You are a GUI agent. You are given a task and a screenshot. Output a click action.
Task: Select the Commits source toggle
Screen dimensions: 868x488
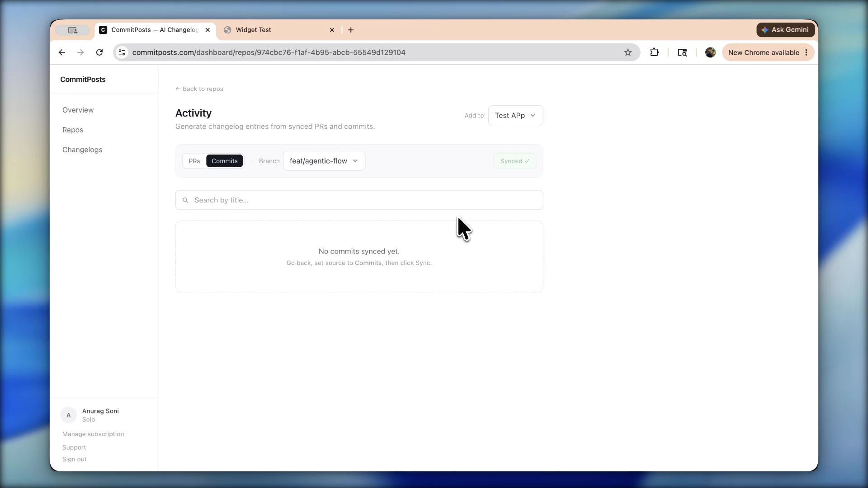pos(224,161)
